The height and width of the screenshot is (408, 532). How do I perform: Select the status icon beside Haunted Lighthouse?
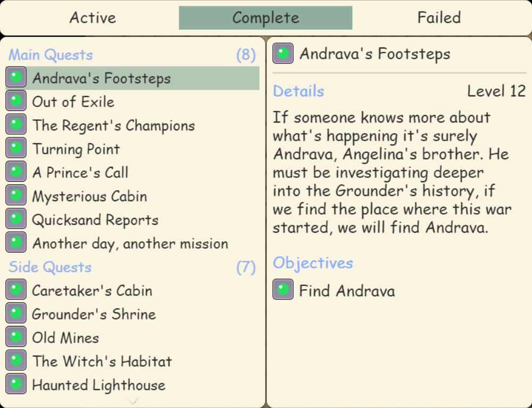click(16, 384)
